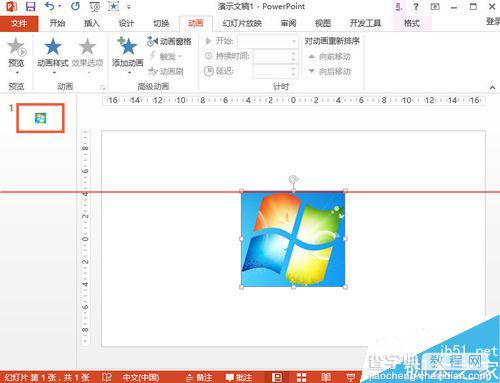The height and width of the screenshot is (383, 500).
Task: Click the picture's bottom-right resize handle
Action: [x=345, y=287]
